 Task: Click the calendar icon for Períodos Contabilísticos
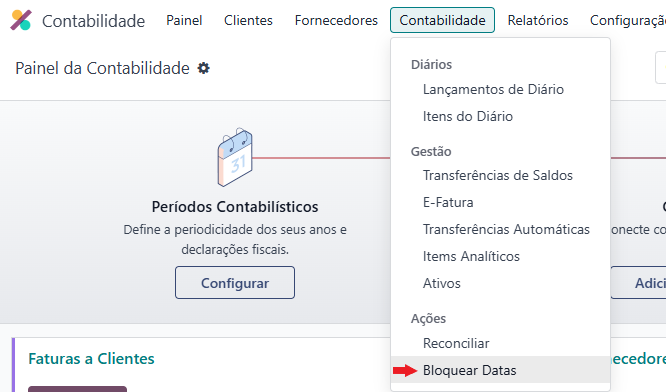(x=235, y=157)
